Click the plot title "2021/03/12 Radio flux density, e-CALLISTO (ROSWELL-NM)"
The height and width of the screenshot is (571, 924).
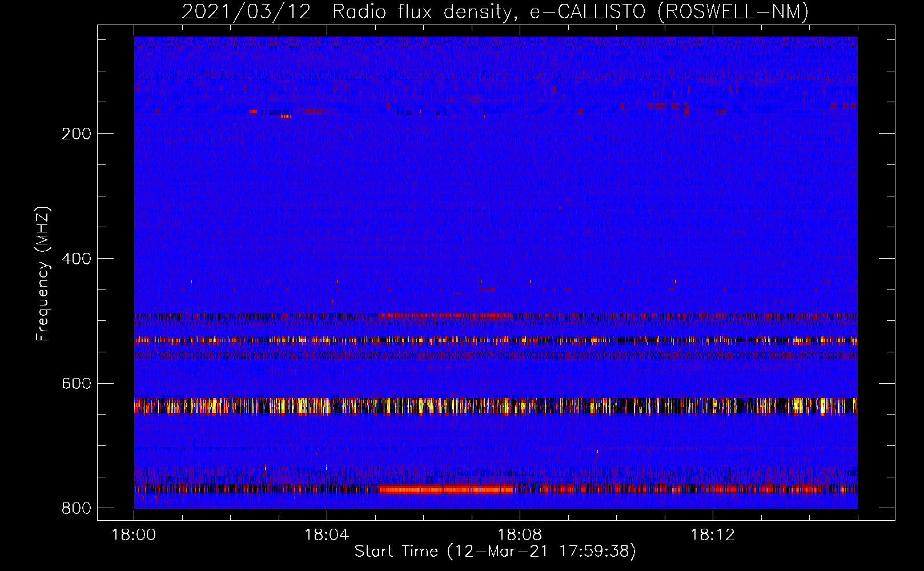(495, 11)
